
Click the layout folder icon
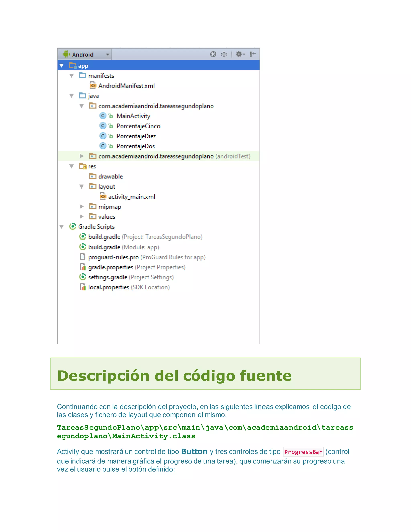(93, 186)
